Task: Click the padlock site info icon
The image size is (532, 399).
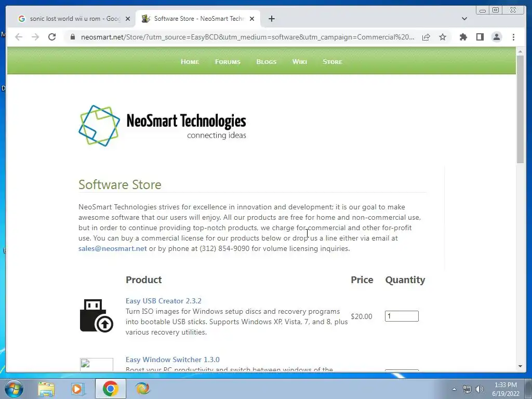Action: pos(72,37)
